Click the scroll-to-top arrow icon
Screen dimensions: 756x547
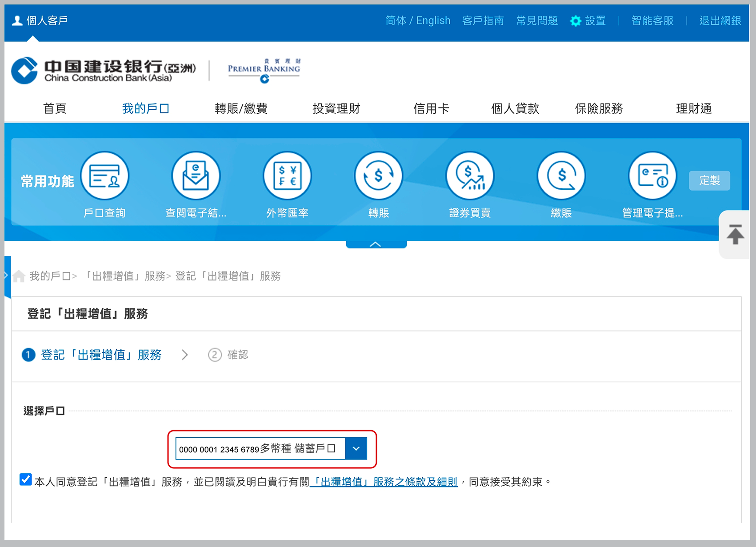(x=735, y=234)
